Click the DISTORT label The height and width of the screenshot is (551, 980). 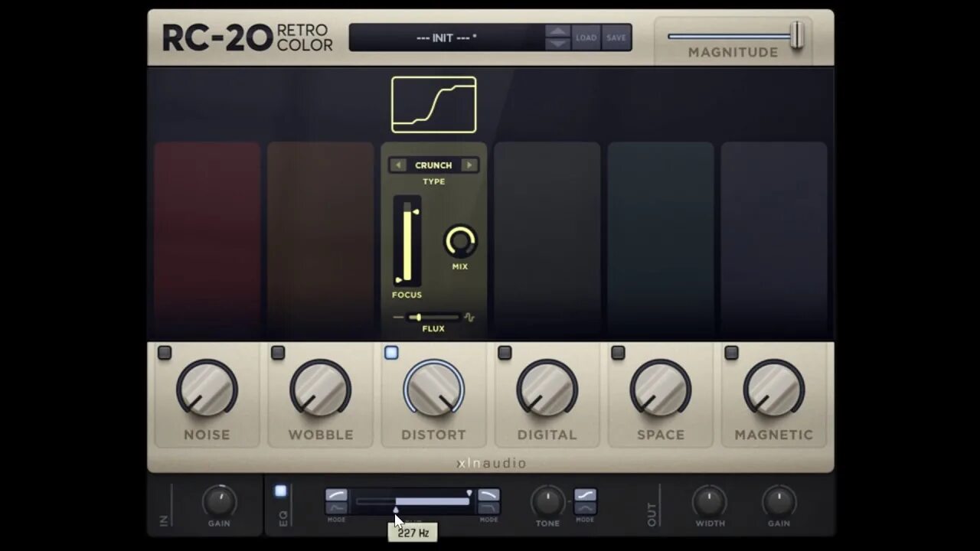click(x=433, y=435)
